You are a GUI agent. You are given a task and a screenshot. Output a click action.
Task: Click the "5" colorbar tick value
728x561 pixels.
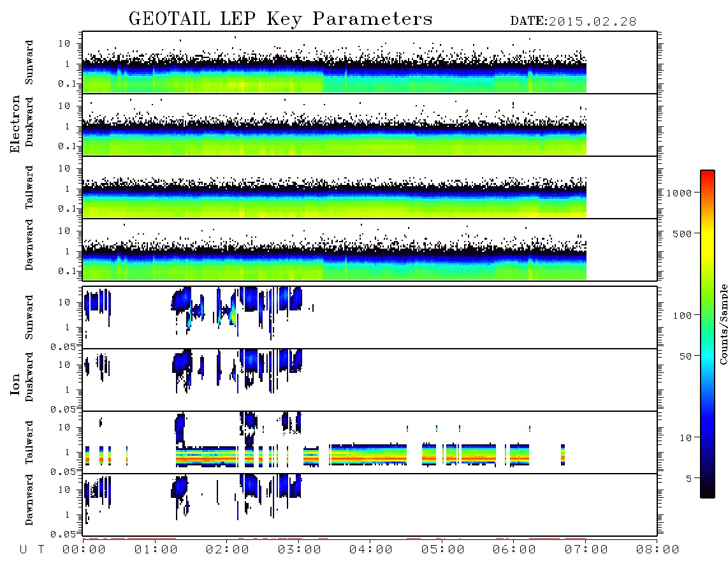tap(689, 478)
